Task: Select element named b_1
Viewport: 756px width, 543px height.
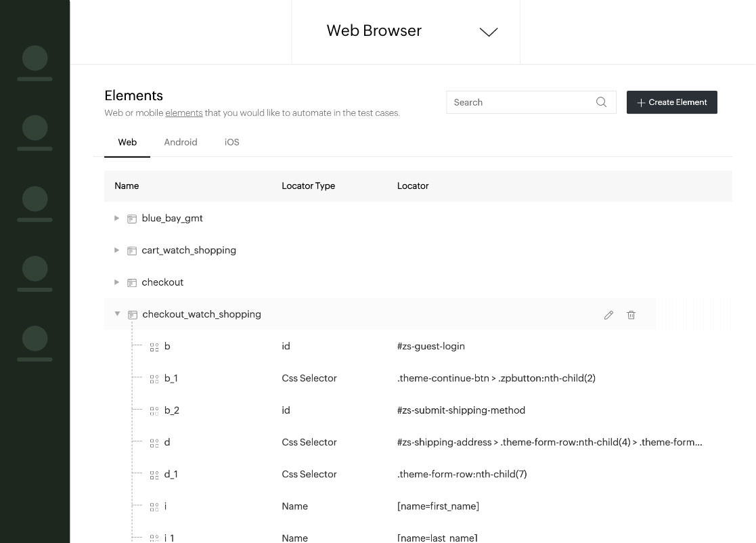Action: click(171, 378)
